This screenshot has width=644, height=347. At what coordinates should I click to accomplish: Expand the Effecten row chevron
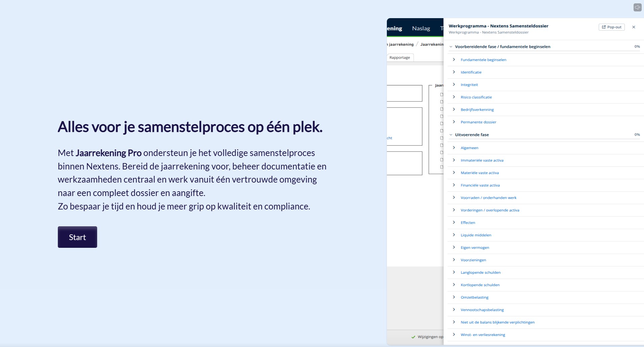(x=454, y=222)
